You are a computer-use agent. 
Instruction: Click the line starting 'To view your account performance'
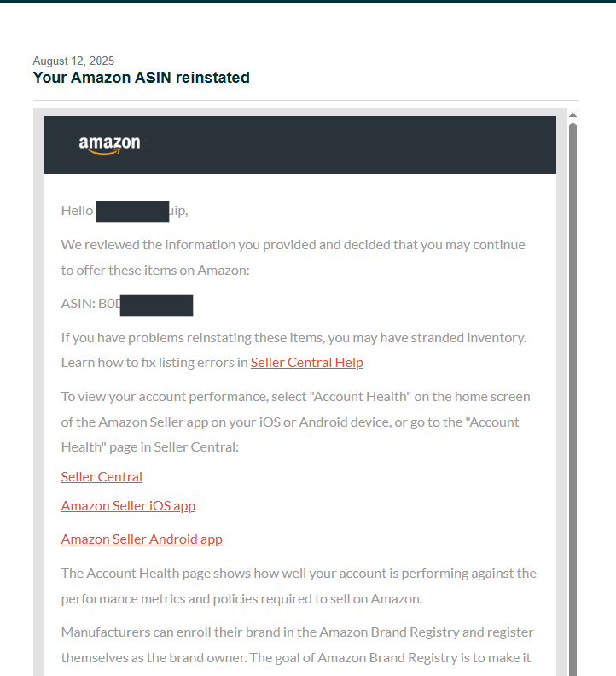296,397
